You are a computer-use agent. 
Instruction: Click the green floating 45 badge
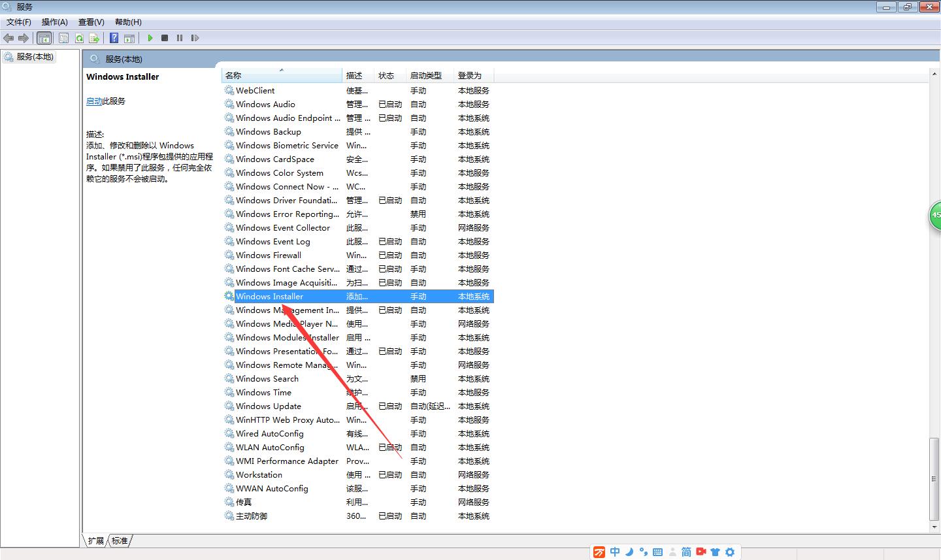coord(936,216)
